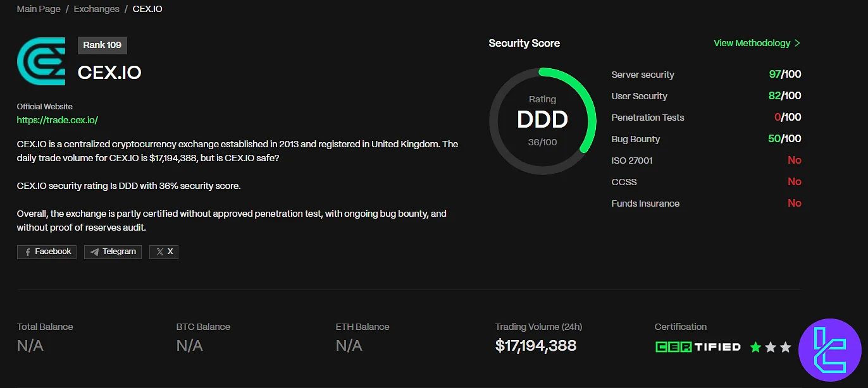Click the X logo icon
This screenshot has width=868, height=388.
tap(160, 252)
